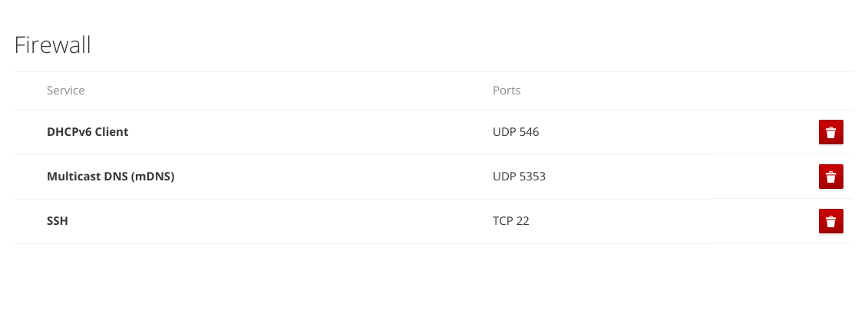The height and width of the screenshot is (327, 868).
Task: Pick the bold mDNS service label
Action: [111, 177]
